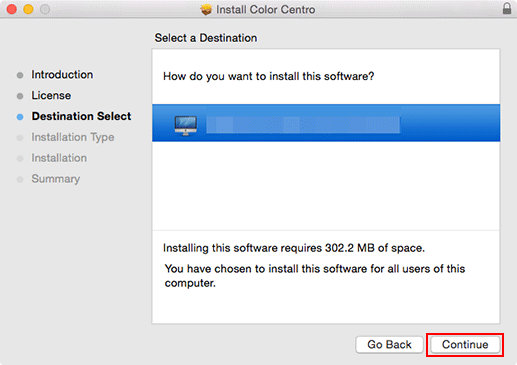Open the Introduction step

[x=62, y=75]
